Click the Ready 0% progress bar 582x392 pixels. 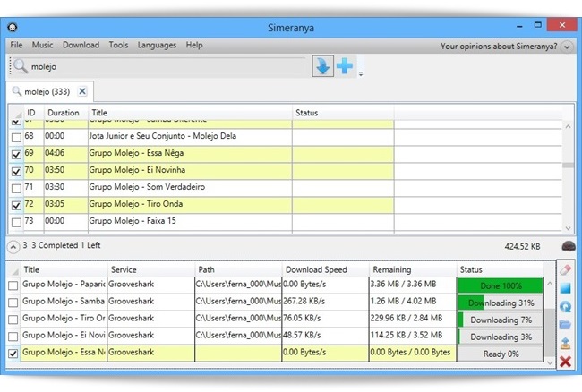(501, 354)
